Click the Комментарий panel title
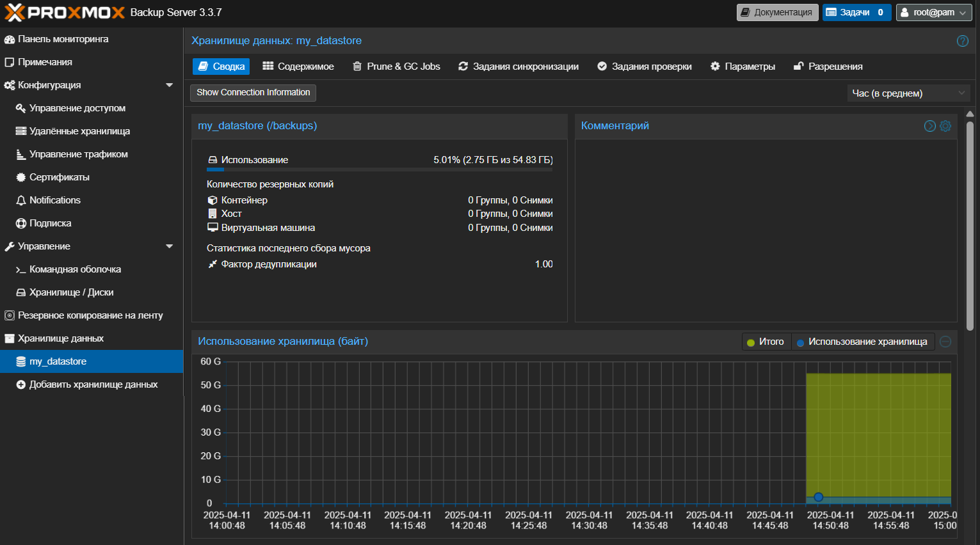This screenshot has width=980, height=545. (615, 126)
